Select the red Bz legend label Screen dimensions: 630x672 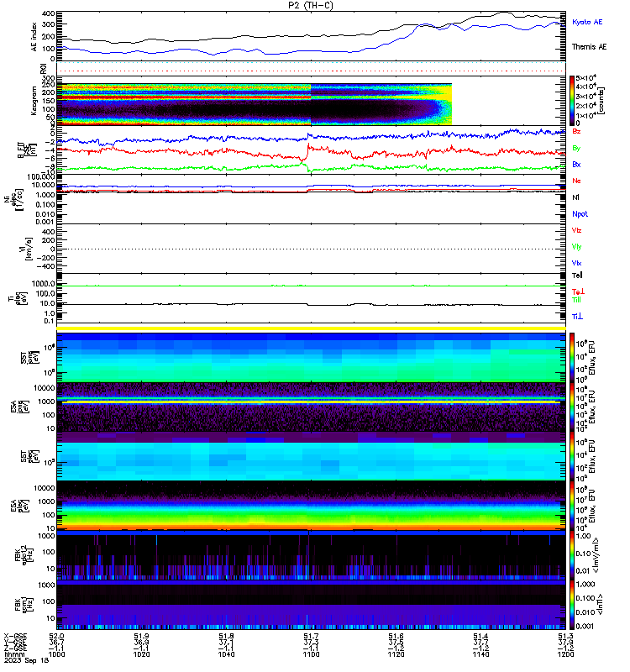pos(576,131)
